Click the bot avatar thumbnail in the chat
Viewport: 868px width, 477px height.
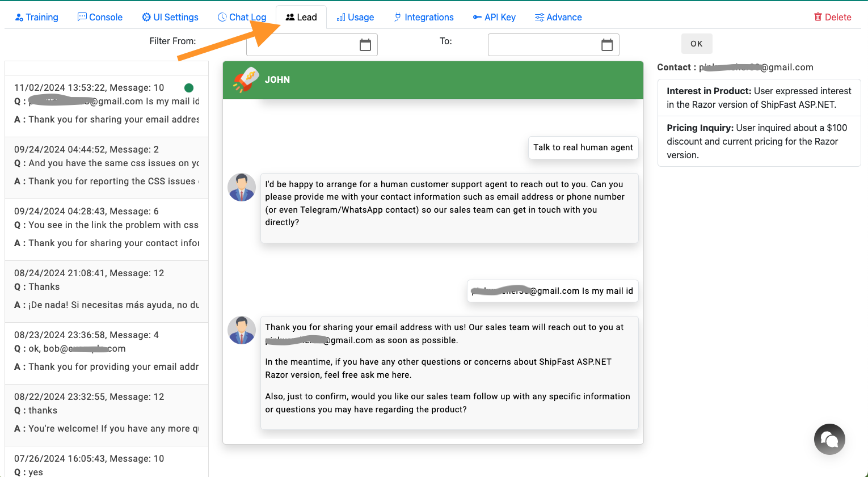click(x=242, y=187)
